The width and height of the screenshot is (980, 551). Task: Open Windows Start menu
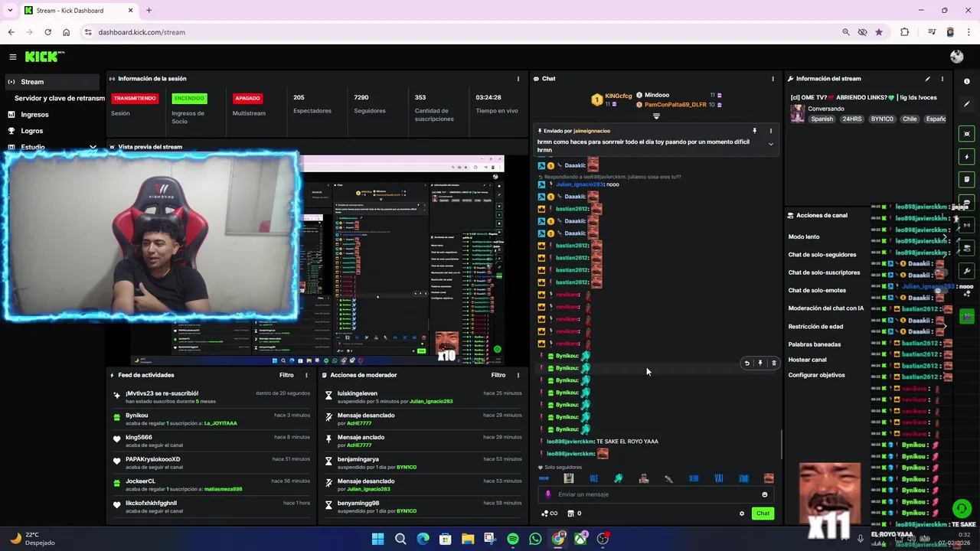tap(377, 539)
